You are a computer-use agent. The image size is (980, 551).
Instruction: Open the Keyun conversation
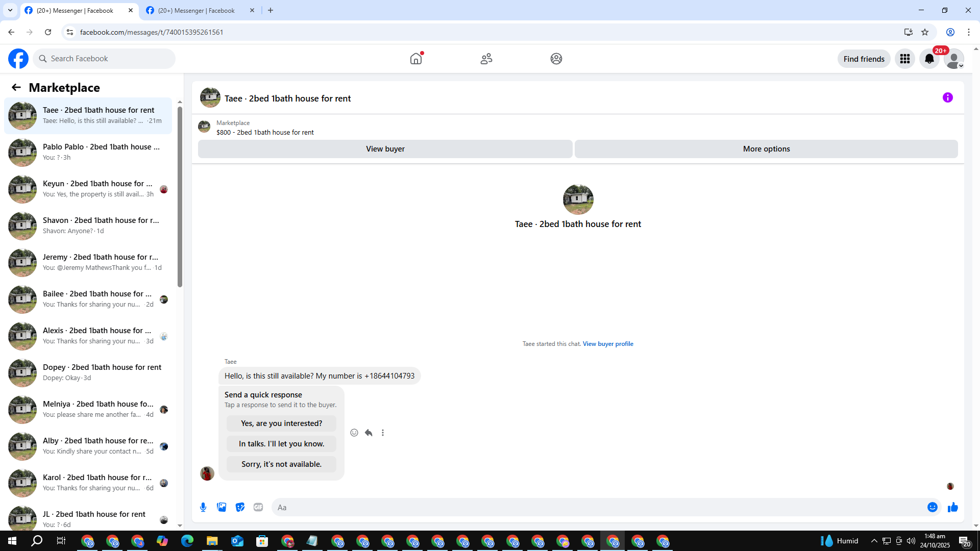coord(88,189)
